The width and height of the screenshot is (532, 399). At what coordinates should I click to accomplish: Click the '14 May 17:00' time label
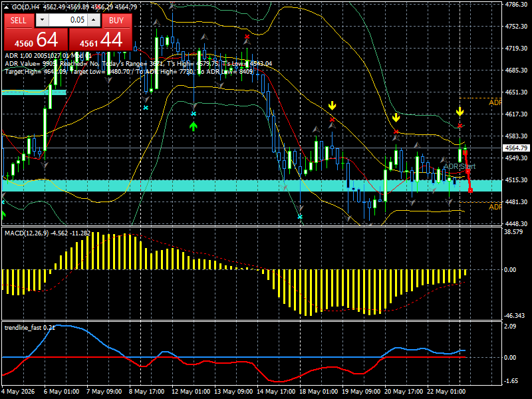pos(276,391)
